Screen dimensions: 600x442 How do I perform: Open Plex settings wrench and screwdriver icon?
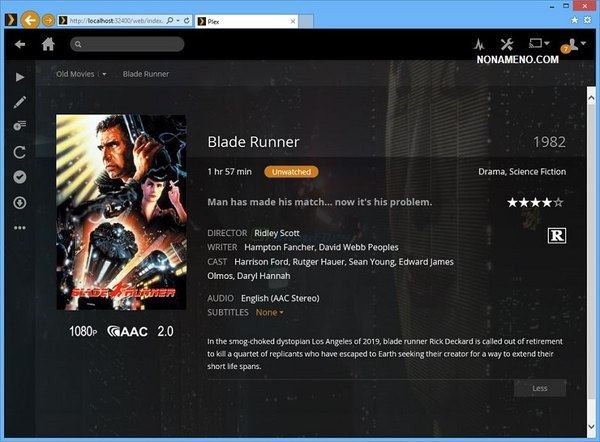506,44
